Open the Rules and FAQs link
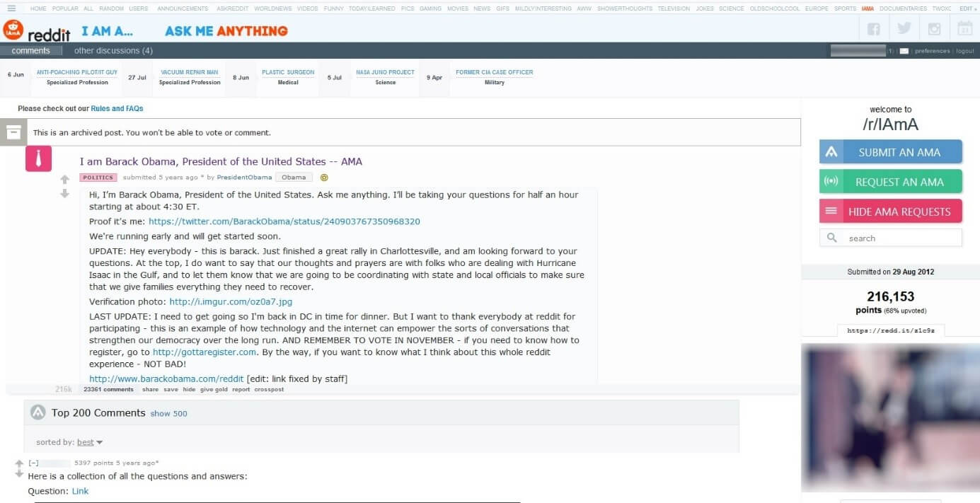This screenshot has width=980, height=503. [117, 108]
